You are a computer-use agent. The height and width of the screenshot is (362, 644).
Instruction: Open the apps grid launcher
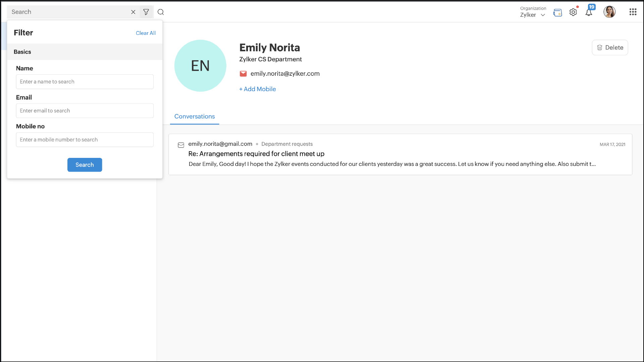(x=633, y=12)
